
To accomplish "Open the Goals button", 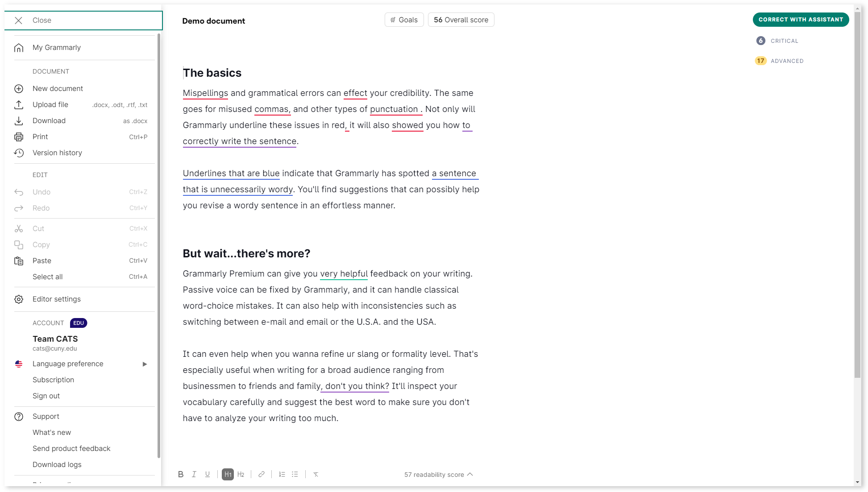I will tap(404, 20).
